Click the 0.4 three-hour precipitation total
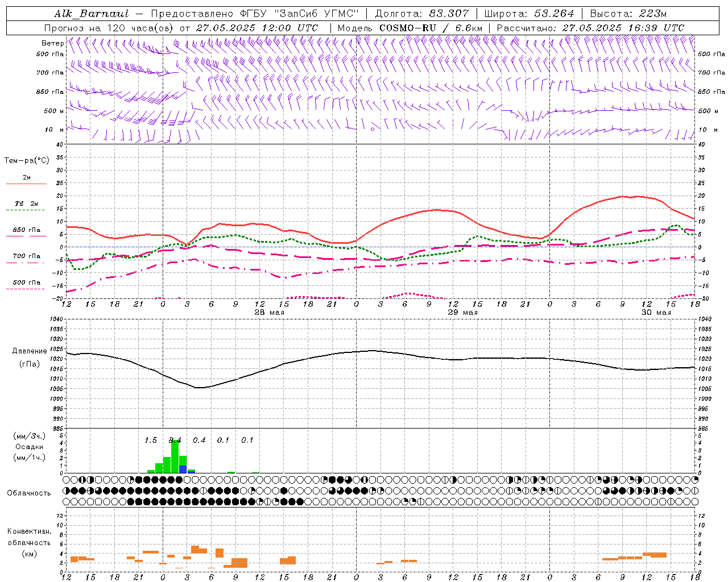This screenshot has width=728, height=582. 199,440
